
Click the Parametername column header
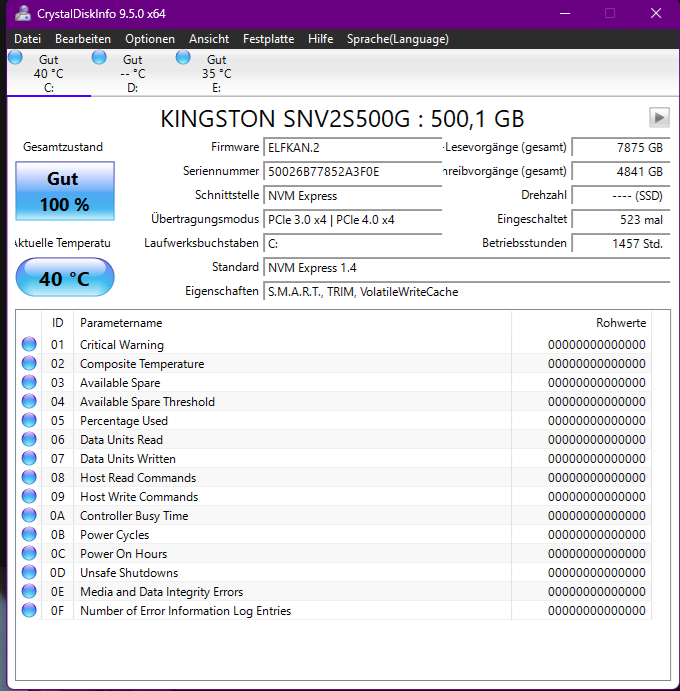[292, 323]
